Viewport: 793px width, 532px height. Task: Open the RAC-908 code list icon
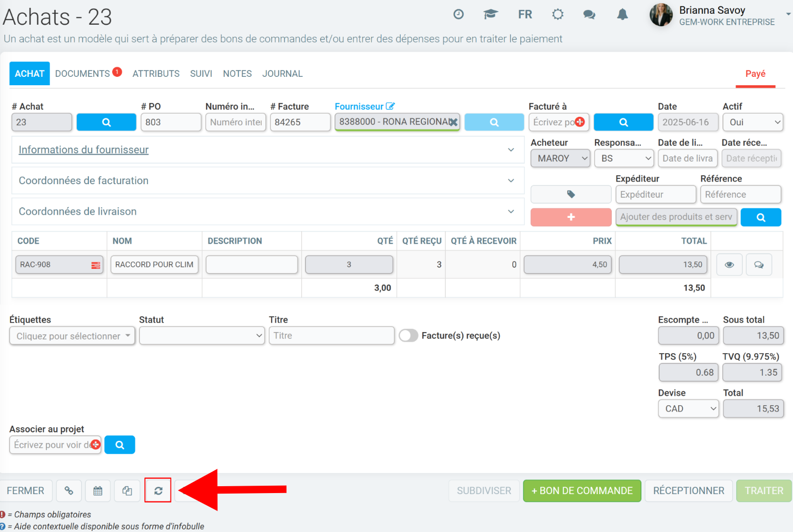95,265
